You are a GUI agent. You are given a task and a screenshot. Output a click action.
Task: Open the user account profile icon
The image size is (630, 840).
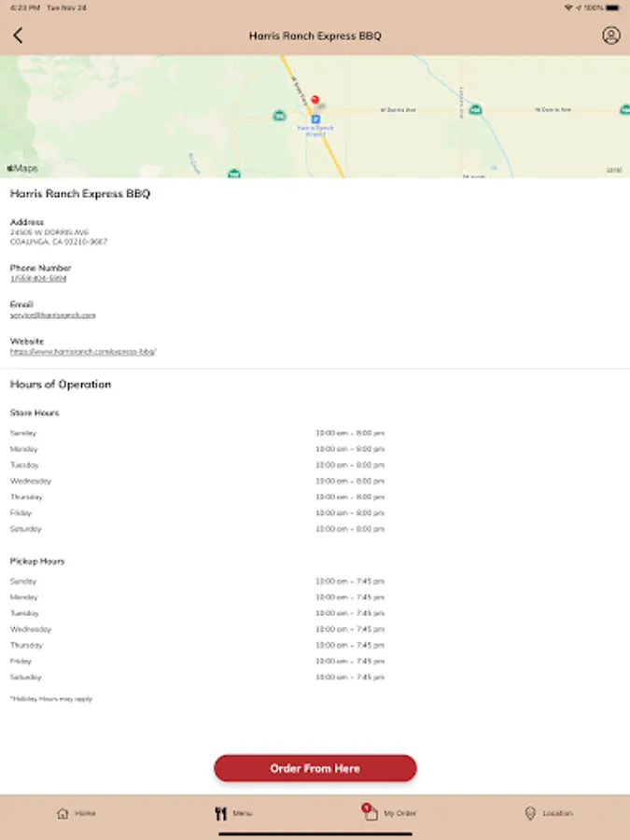point(610,35)
